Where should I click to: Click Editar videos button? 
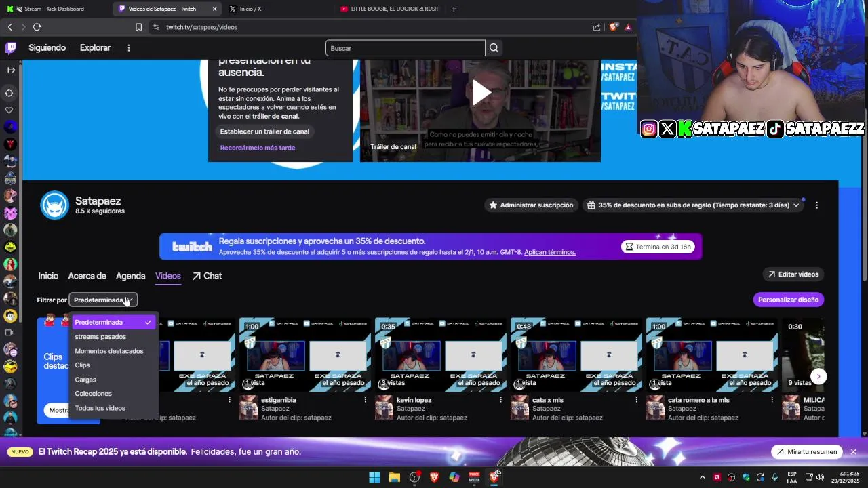(793, 274)
